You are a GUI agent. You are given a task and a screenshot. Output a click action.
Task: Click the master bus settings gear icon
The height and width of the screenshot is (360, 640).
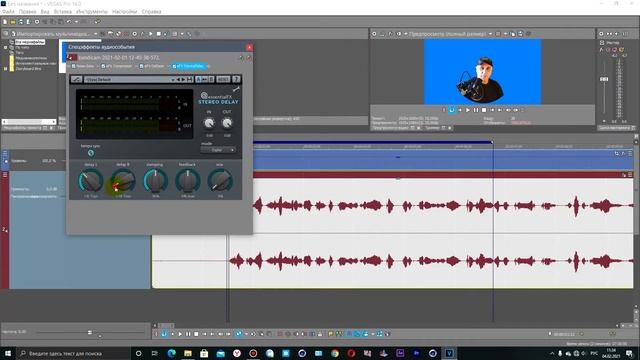[601, 34]
